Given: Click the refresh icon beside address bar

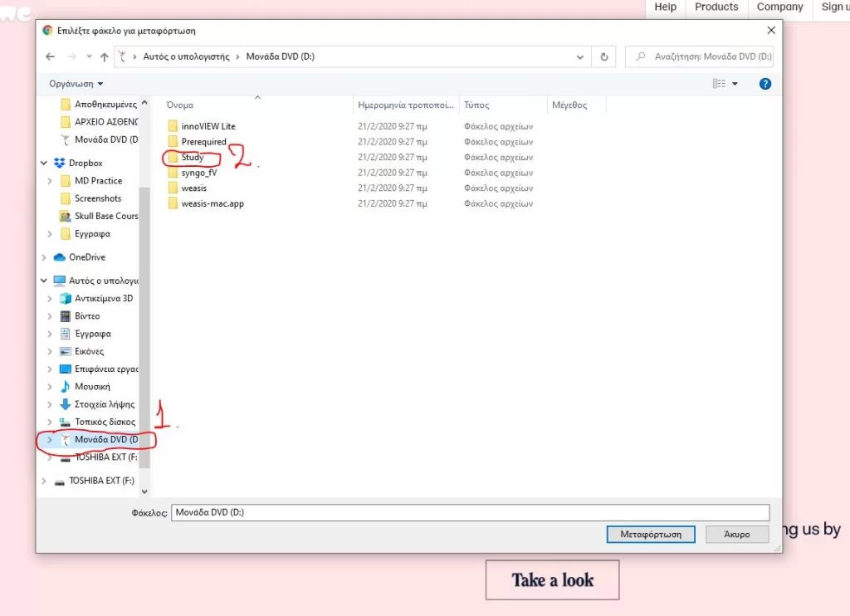Looking at the screenshot, I should 604,57.
